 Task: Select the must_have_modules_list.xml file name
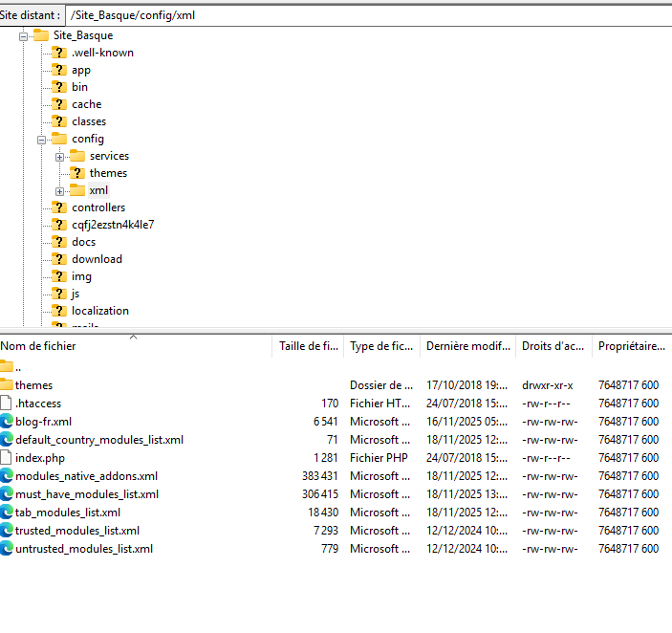(x=87, y=494)
